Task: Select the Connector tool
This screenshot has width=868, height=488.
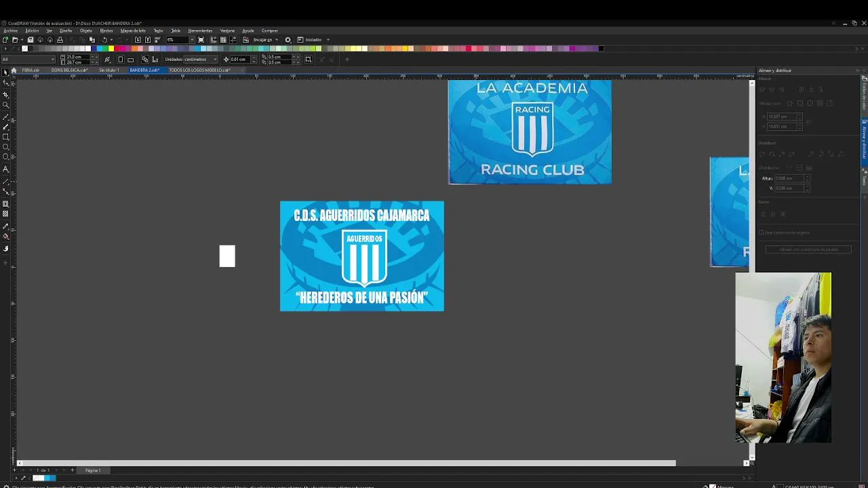Action: click(5, 192)
